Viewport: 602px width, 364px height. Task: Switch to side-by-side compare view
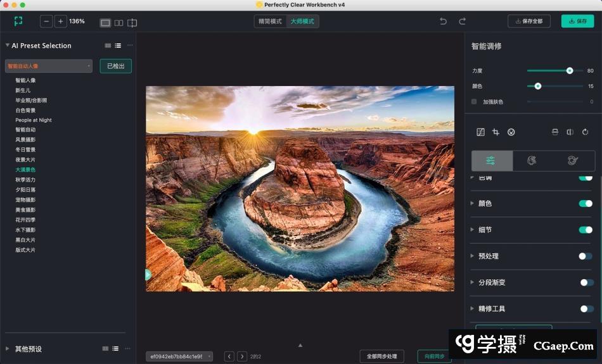coord(118,23)
